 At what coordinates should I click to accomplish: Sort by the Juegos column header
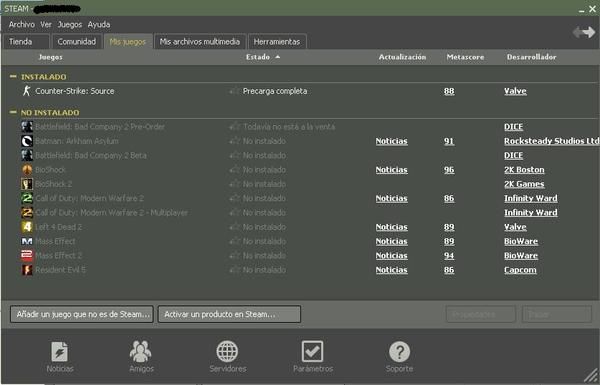coord(50,57)
